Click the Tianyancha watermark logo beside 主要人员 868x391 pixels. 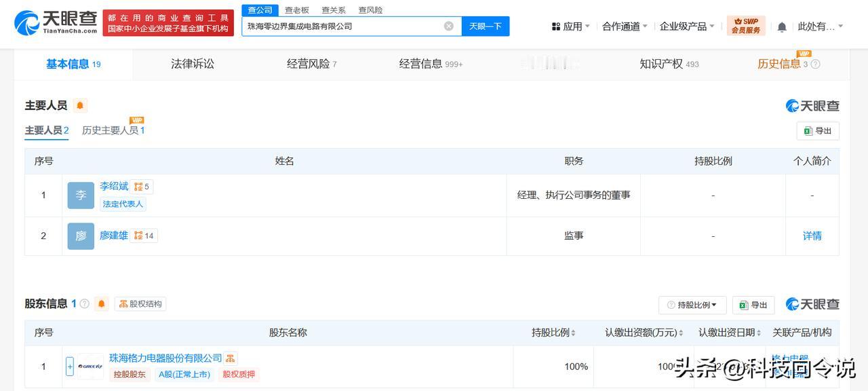tap(812, 106)
